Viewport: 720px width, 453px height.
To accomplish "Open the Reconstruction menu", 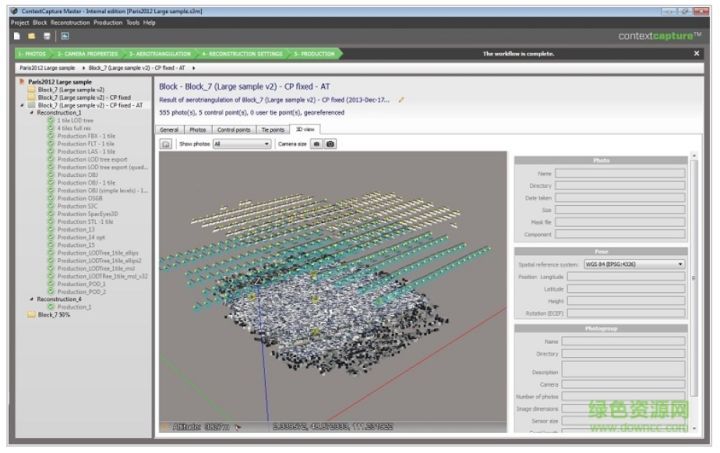I will click(x=72, y=22).
